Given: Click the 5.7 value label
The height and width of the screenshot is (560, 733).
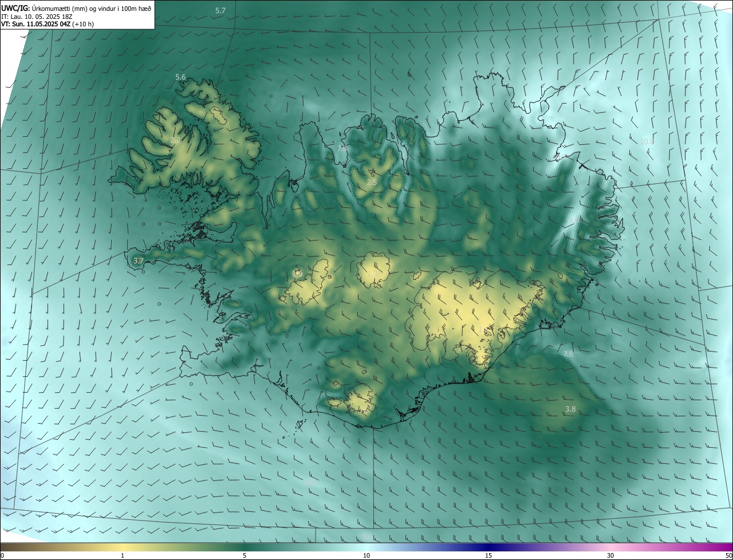Looking at the screenshot, I should 220,11.
